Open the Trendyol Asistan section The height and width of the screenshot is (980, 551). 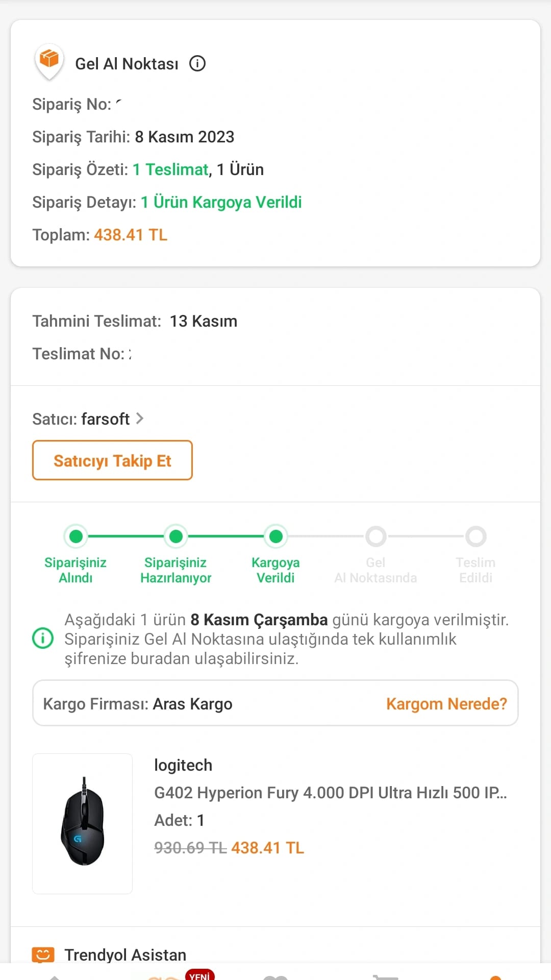pos(125,954)
